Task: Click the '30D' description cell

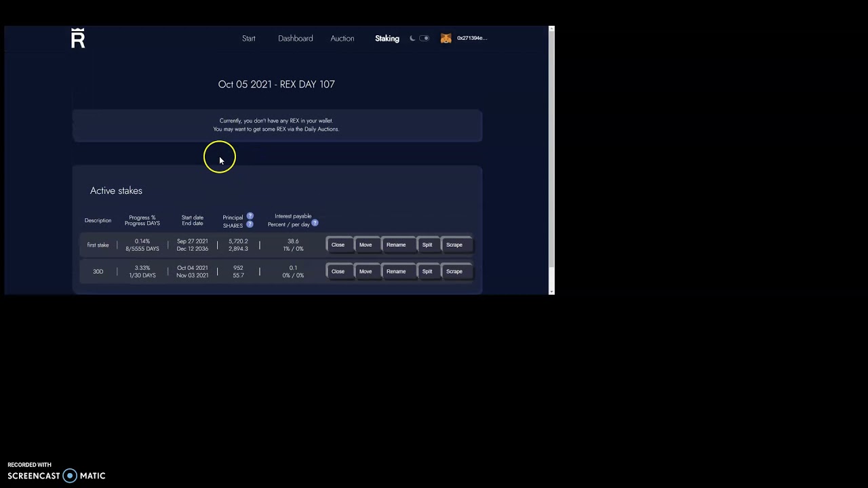Action: pos(98,271)
